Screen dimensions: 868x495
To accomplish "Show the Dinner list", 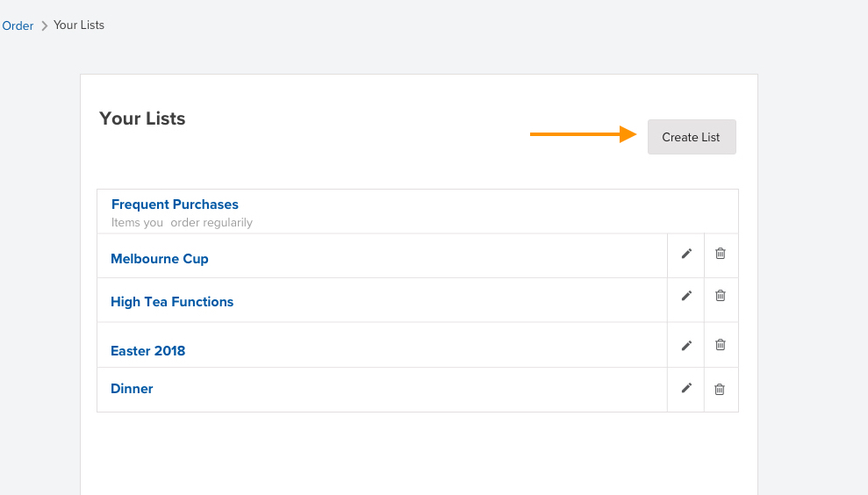I will coord(132,389).
